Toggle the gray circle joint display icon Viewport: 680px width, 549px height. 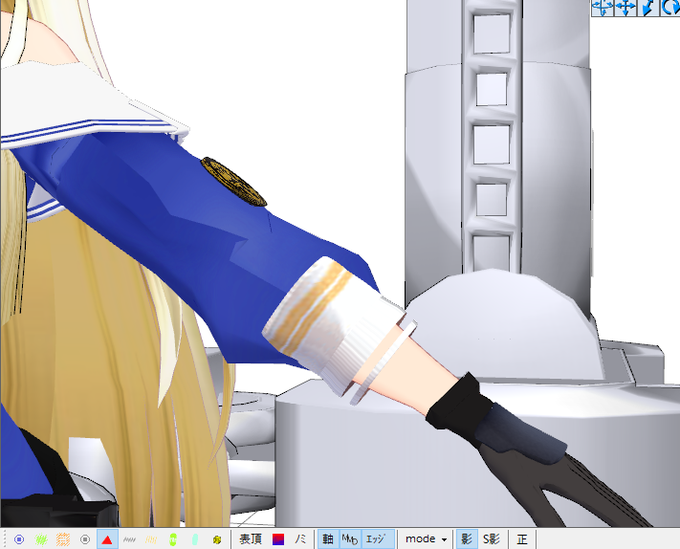[x=85, y=539]
